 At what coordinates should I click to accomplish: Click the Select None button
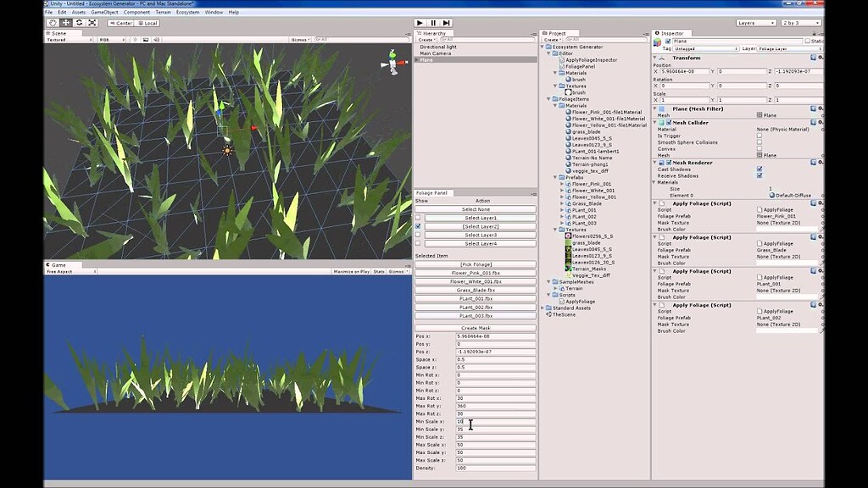[477, 208]
